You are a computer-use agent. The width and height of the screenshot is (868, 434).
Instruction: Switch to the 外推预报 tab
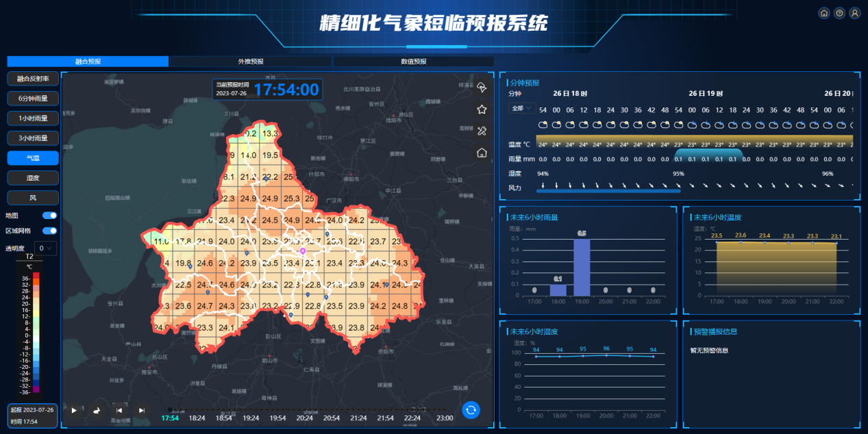point(250,62)
